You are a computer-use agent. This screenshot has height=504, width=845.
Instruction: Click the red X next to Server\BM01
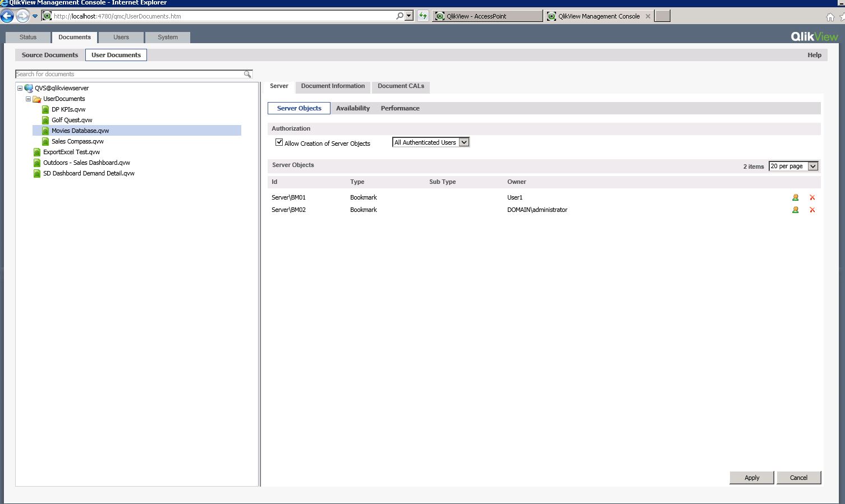click(x=812, y=197)
